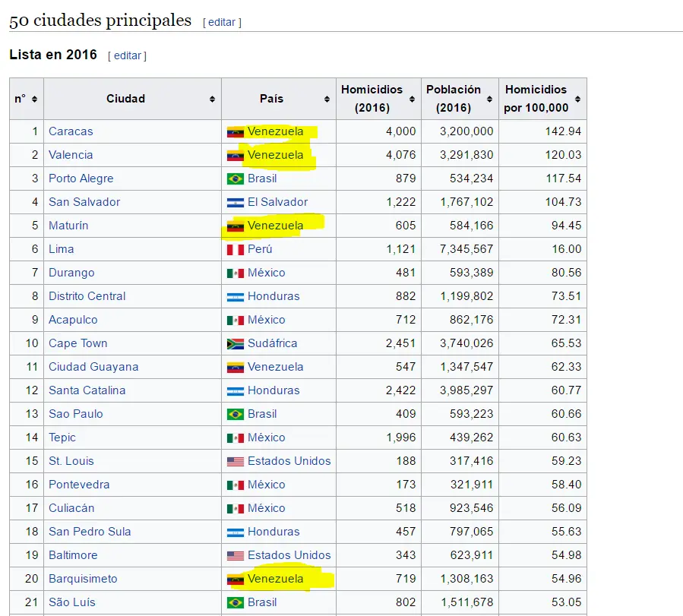Click the El Salvador flag icon
683x616 pixels.
[235, 203]
